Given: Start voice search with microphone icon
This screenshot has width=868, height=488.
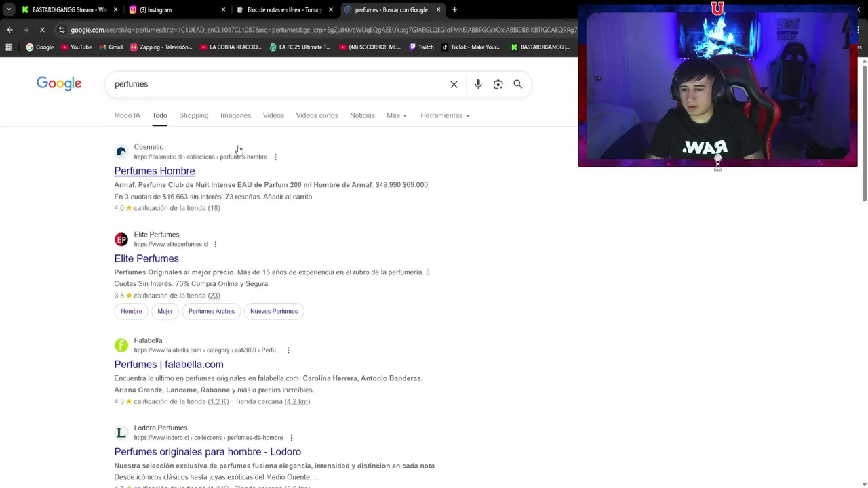Looking at the screenshot, I should (478, 84).
